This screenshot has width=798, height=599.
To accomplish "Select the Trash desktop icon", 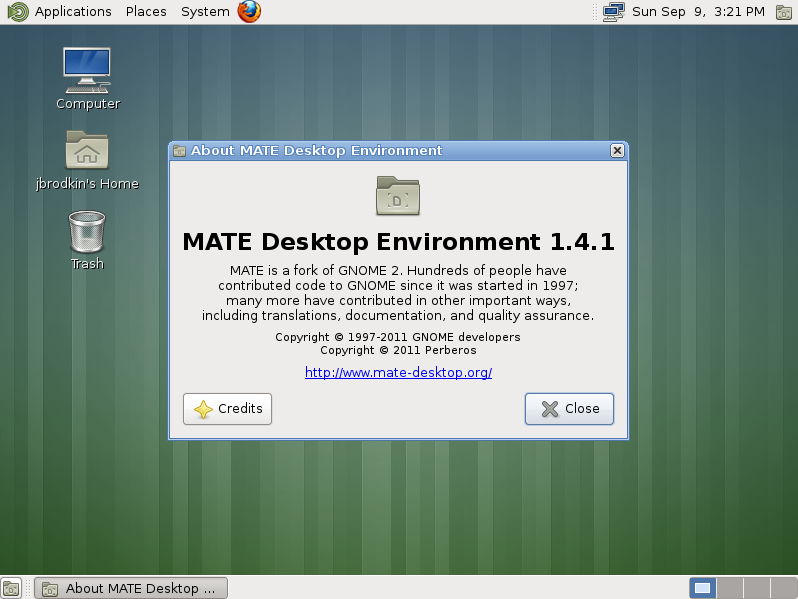I will click(x=87, y=240).
